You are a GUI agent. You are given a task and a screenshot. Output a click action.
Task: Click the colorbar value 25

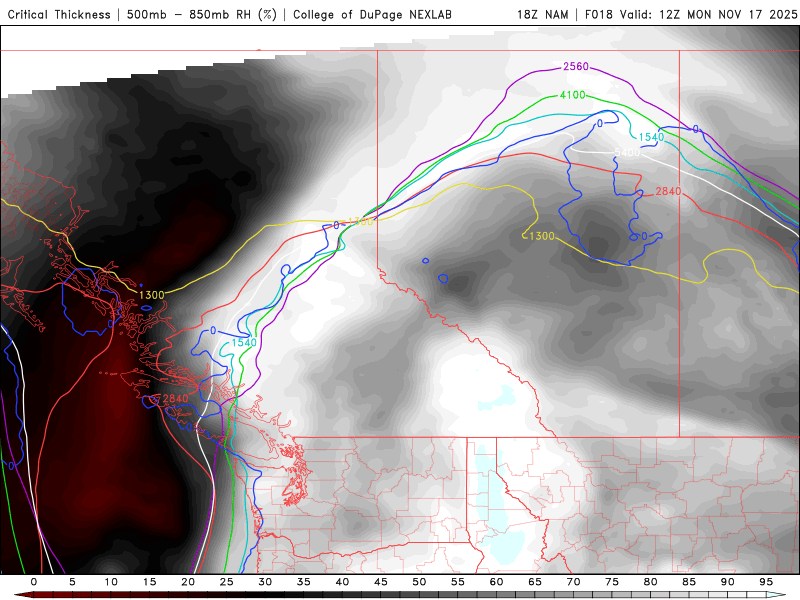(227, 582)
